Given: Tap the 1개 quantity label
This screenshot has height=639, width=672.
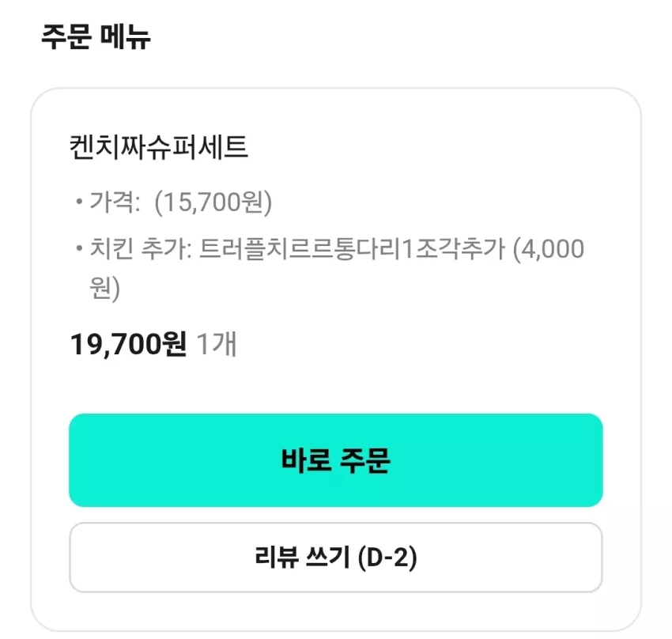Looking at the screenshot, I should coord(217,344).
